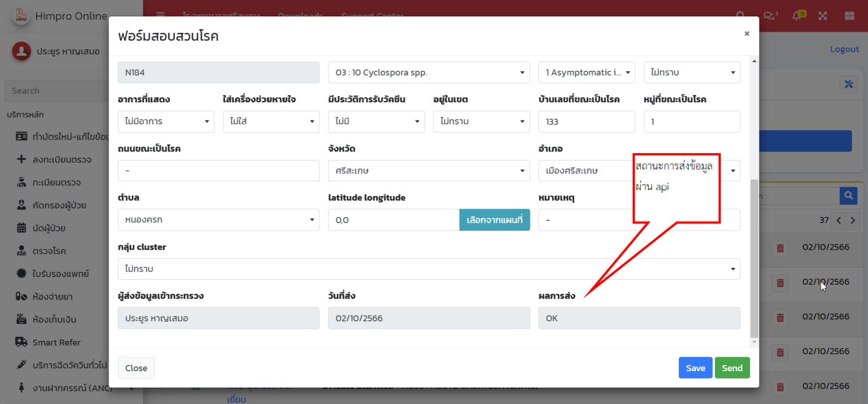Click the top red trash delete icon
Image resolution: width=868 pixels, height=404 pixels.
[x=780, y=248]
